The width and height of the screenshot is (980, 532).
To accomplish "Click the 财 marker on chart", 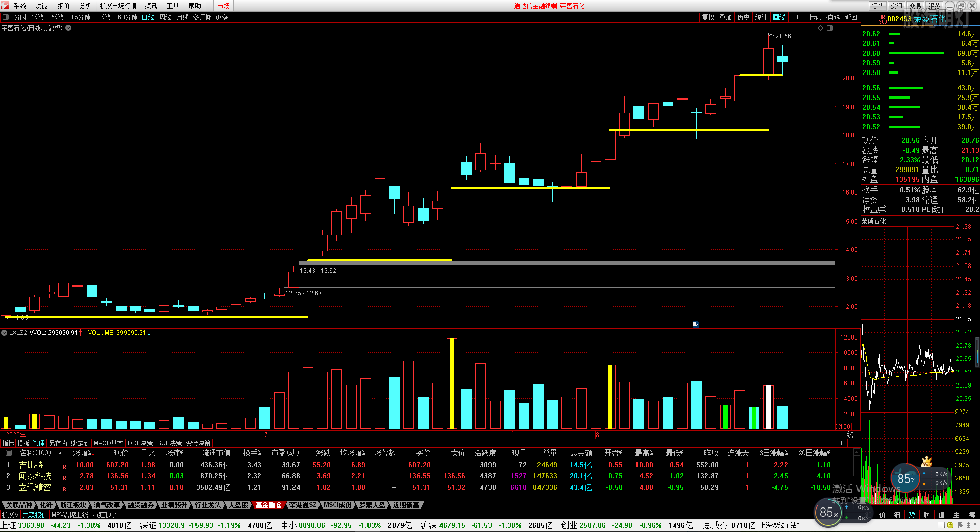I will click(x=696, y=325).
